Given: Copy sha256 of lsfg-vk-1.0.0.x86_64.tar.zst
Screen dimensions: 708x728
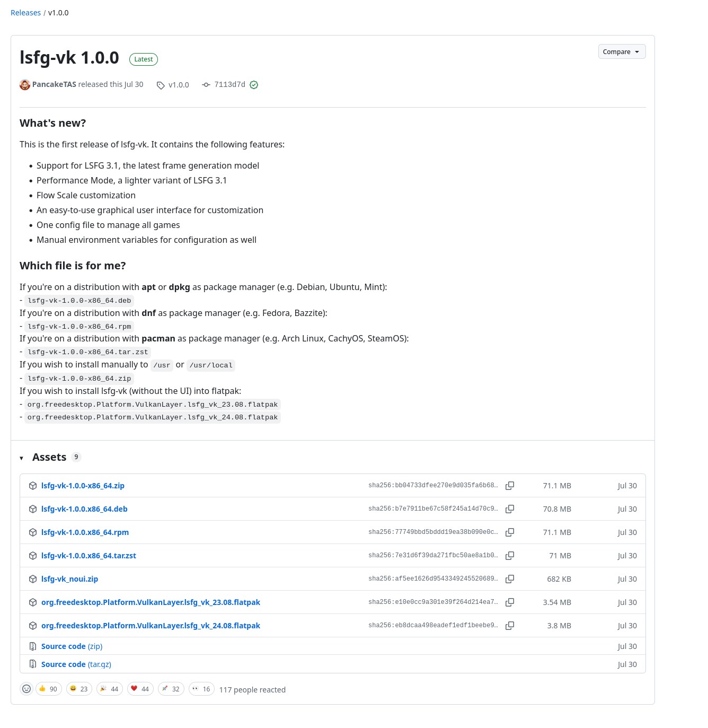Looking at the screenshot, I should click(x=510, y=556).
